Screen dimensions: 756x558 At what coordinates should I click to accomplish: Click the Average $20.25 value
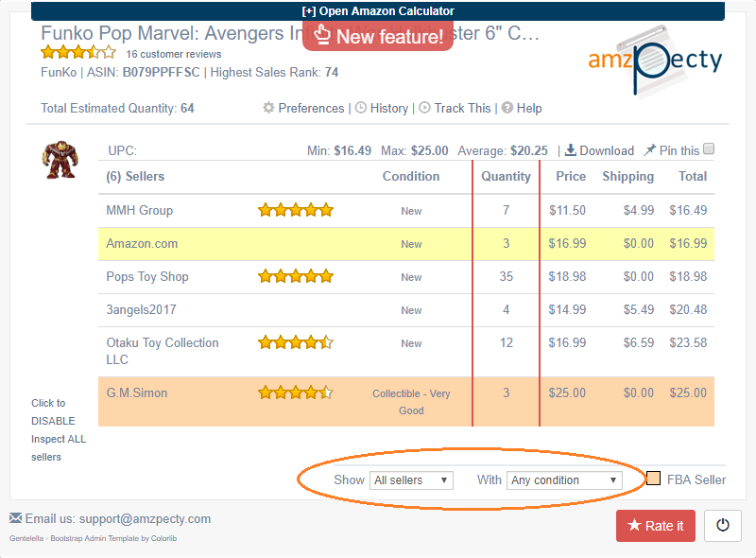point(529,150)
